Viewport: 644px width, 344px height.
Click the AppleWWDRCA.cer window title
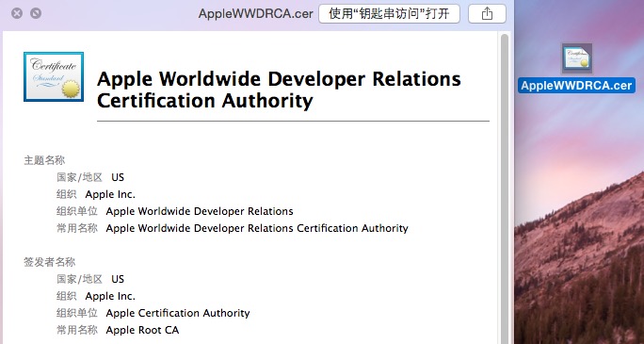pos(255,14)
